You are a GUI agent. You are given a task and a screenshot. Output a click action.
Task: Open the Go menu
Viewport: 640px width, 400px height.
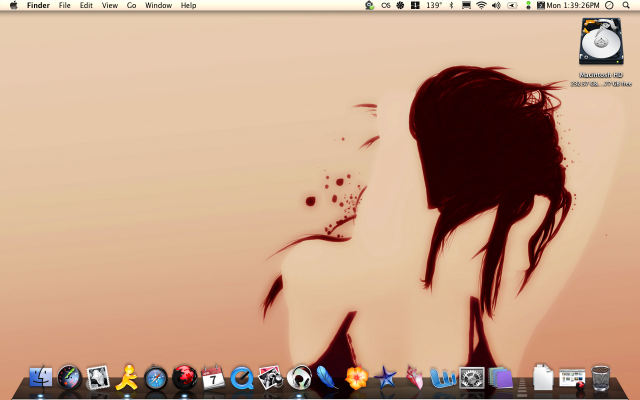tap(131, 5)
